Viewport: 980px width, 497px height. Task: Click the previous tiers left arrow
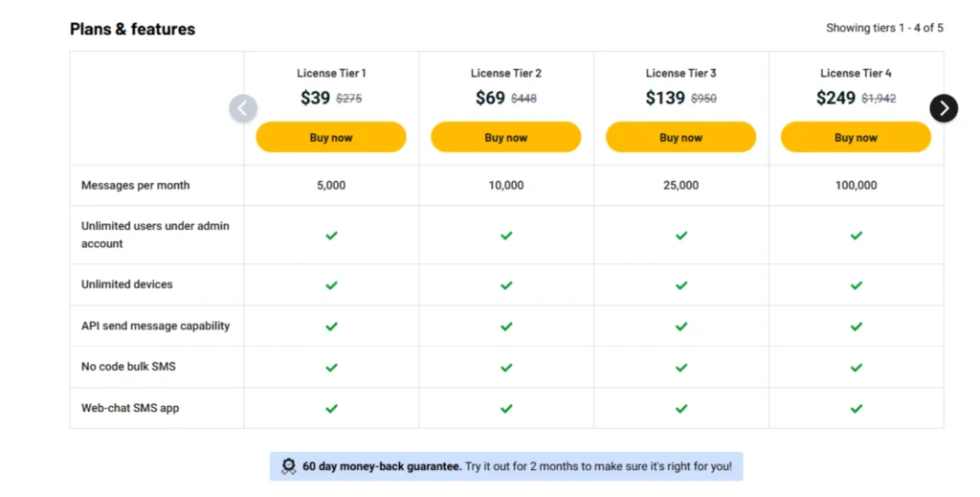click(x=243, y=108)
